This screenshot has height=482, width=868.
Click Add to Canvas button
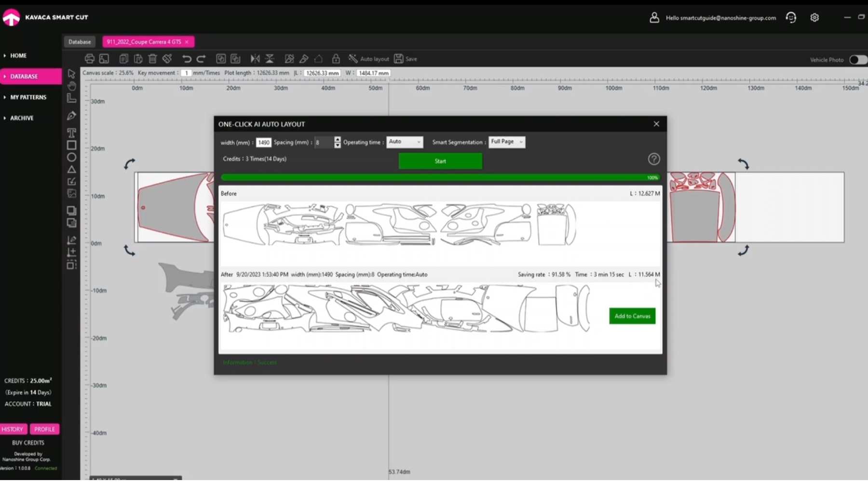(x=632, y=316)
